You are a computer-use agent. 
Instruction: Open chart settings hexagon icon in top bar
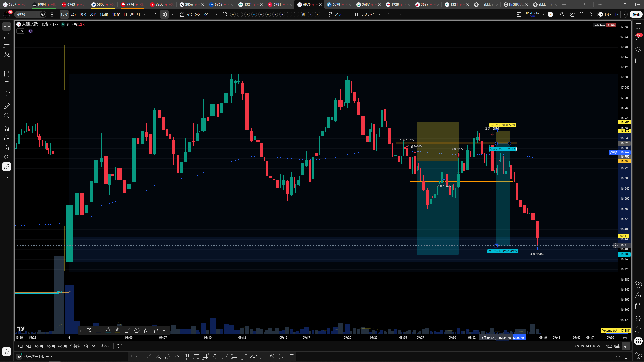(x=572, y=14)
